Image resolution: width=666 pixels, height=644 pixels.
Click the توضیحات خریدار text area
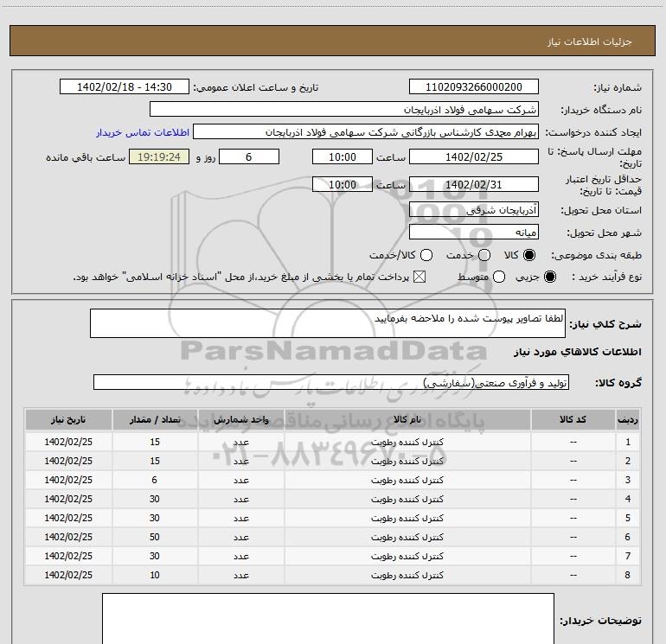pos(328,619)
